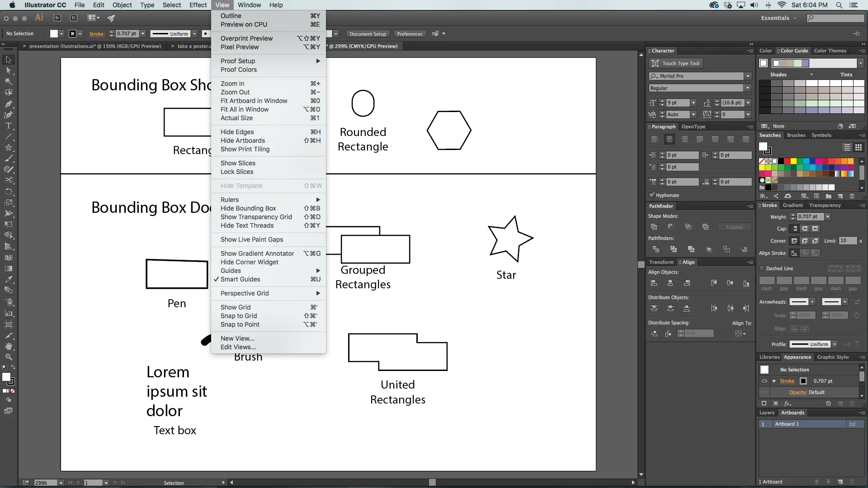Show swatches in list view
The image size is (868, 488).
pyautogui.click(x=847, y=147)
